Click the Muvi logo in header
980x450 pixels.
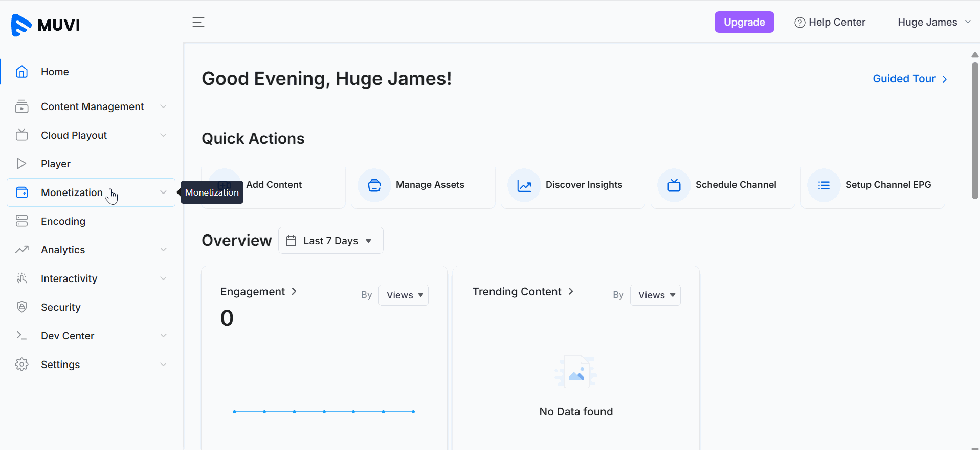pos(46,25)
